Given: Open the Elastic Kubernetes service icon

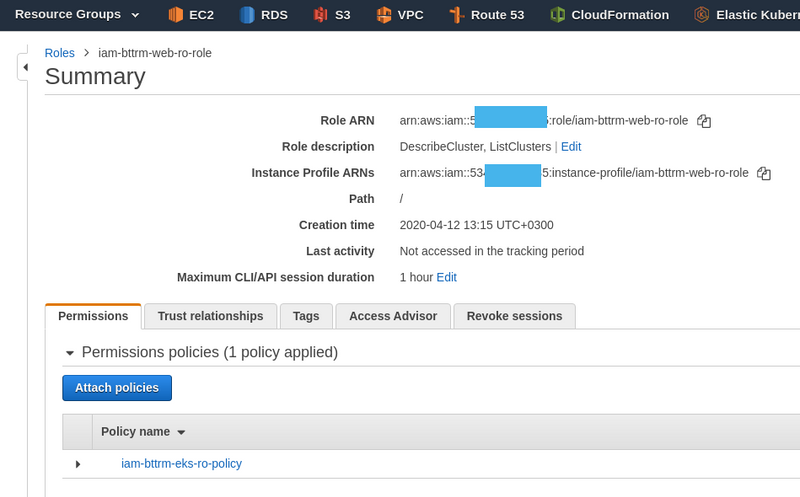Looking at the screenshot, I should click(702, 15).
